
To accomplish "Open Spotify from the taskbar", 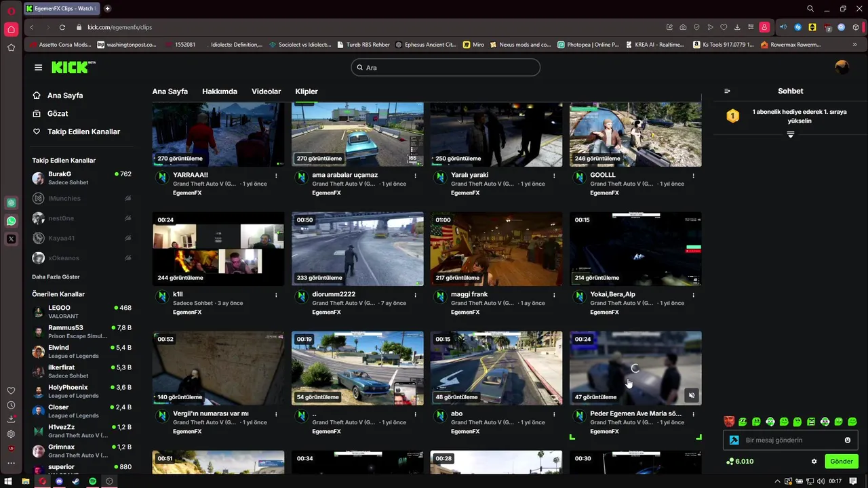I will pos(92,481).
